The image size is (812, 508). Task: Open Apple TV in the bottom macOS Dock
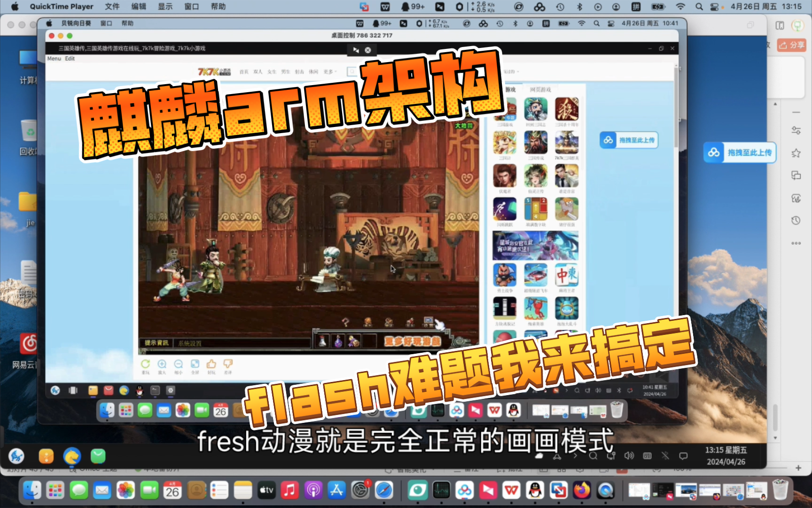pos(266,491)
